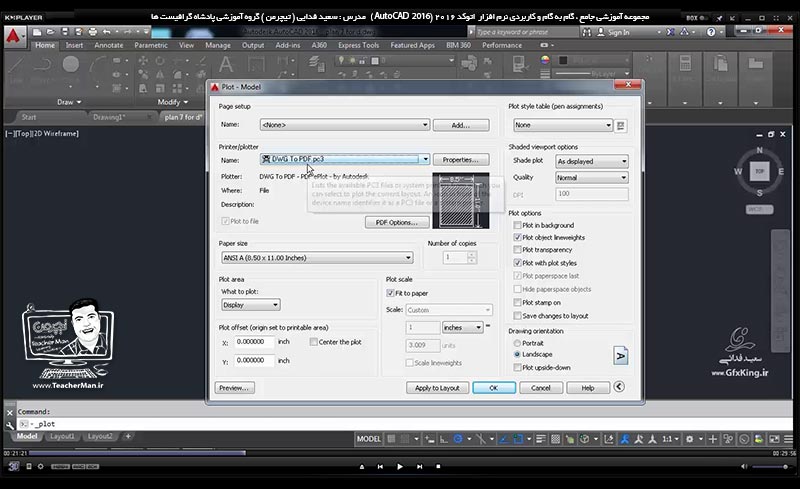Click the Undo arrow in quick access toolbar
Screen dimensions: 800x489
point(107,32)
